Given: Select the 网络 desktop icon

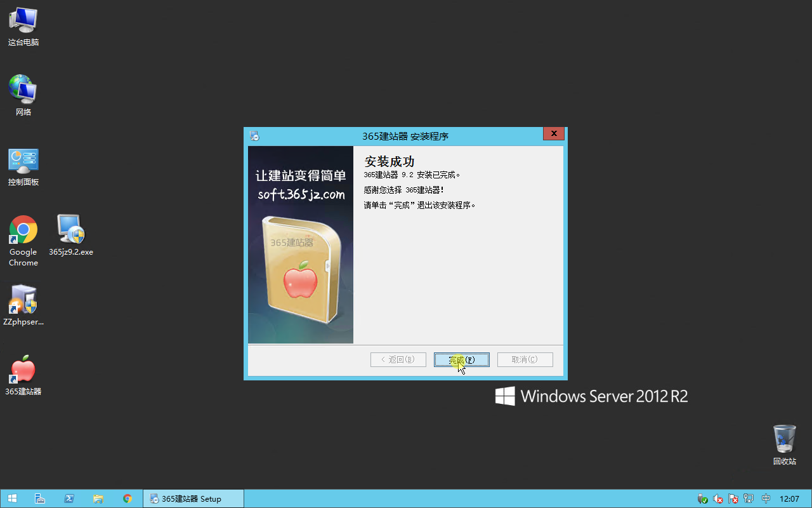Looking at the screenshot, I should click(23, 96).
